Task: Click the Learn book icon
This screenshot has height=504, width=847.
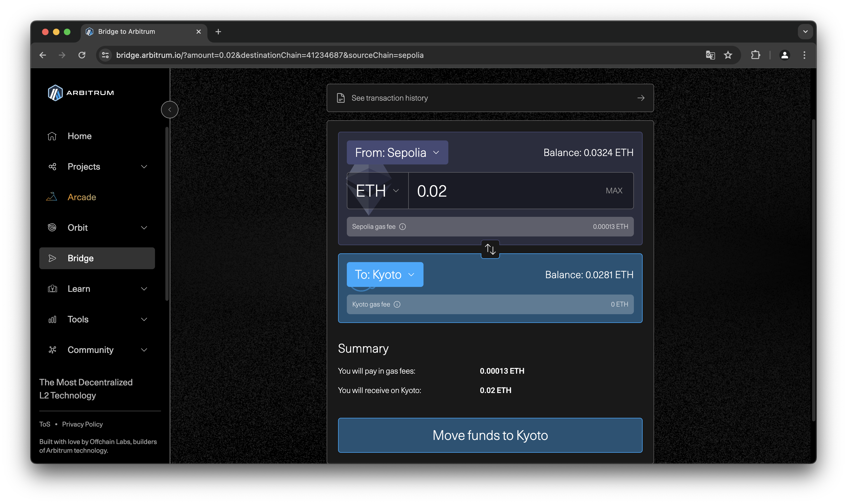Action: 52,289
